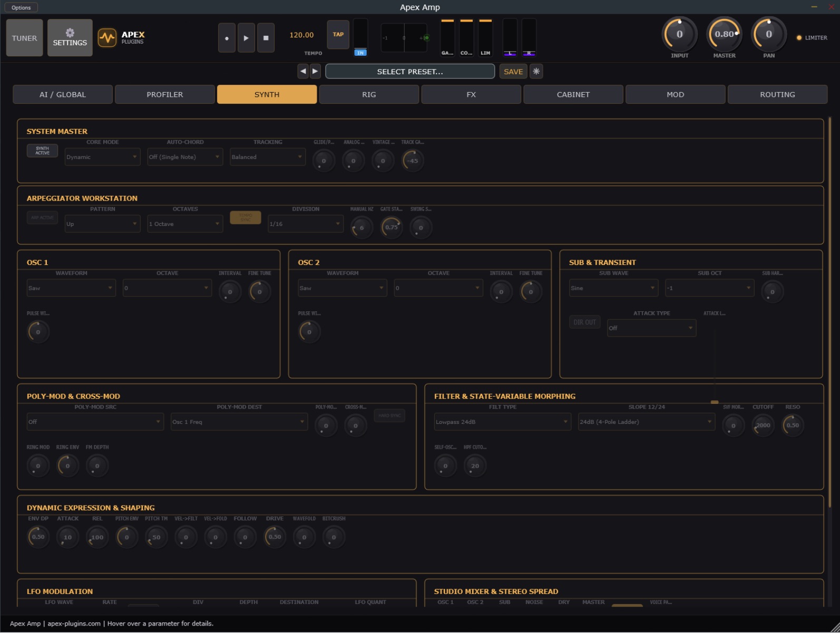Open the Core Mode dropdown
The width and height of the screenshot is (840, 633).
coord(102,157)
